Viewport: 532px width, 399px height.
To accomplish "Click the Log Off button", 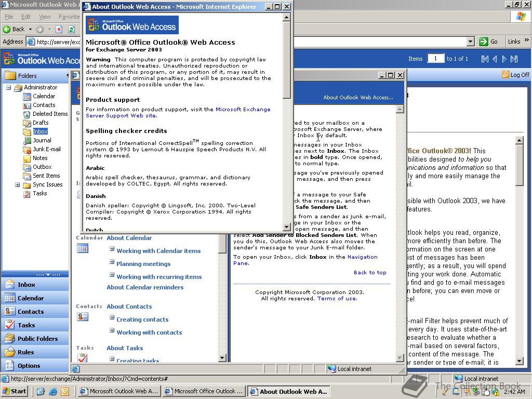I will (x=515, y=75).
